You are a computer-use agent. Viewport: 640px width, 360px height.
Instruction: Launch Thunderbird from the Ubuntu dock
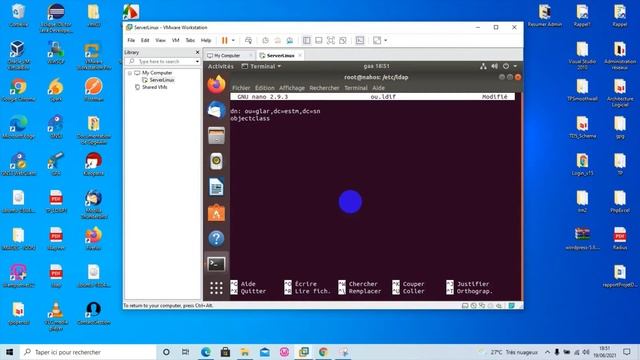(x=216, y=110)
